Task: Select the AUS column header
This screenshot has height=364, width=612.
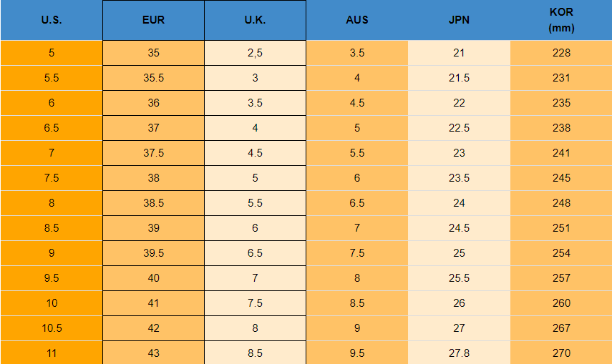Action: click(356, 20)
